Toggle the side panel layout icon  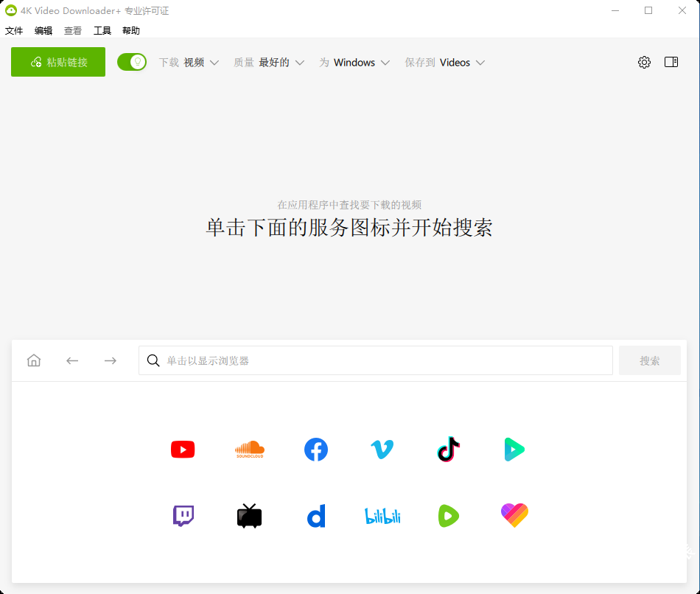click(671, 62)
